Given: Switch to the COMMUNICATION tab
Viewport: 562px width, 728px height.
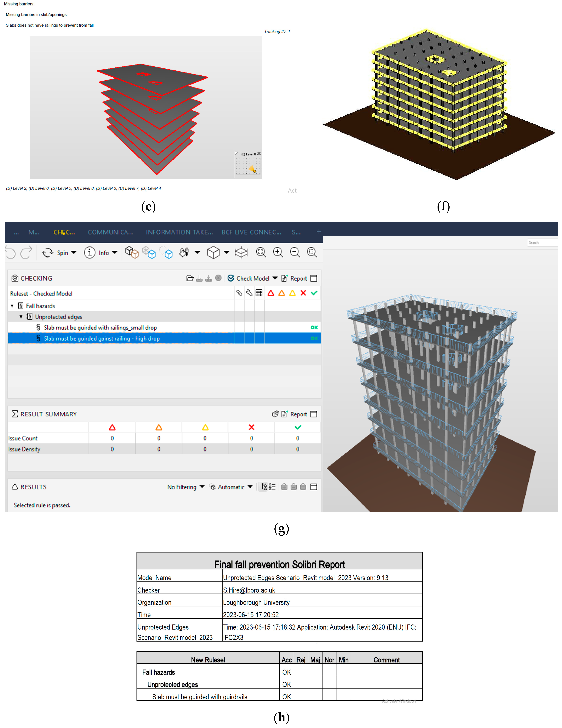Looking at the screenshot, I should pos(110,232).
